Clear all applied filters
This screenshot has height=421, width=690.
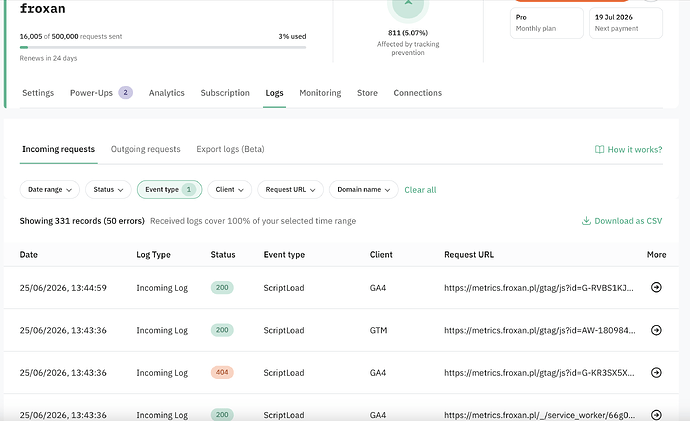pos(420,190)
